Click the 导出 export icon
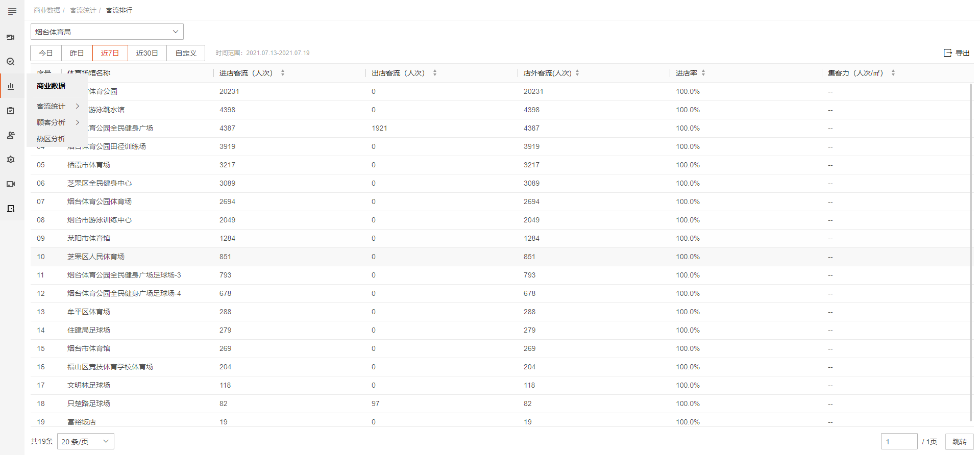The height and width of the screenshot is (455, 980). [948, 53]
